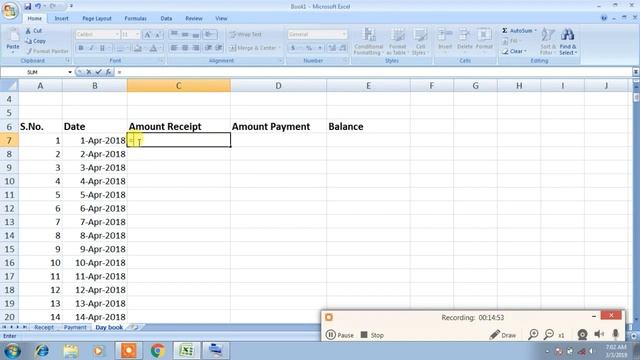This screenshot has width=640, height=360.
Task: Click inside the formula bar input
Action: (373, 72)
